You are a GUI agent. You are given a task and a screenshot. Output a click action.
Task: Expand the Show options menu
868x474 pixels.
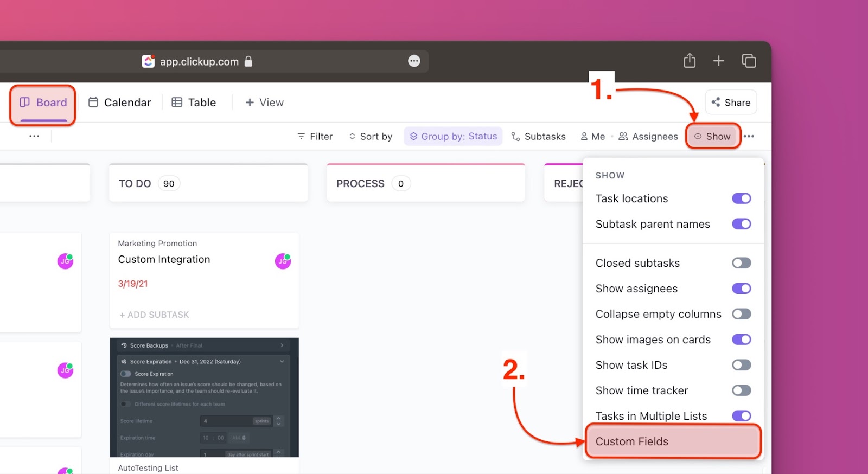click(712, 137)
